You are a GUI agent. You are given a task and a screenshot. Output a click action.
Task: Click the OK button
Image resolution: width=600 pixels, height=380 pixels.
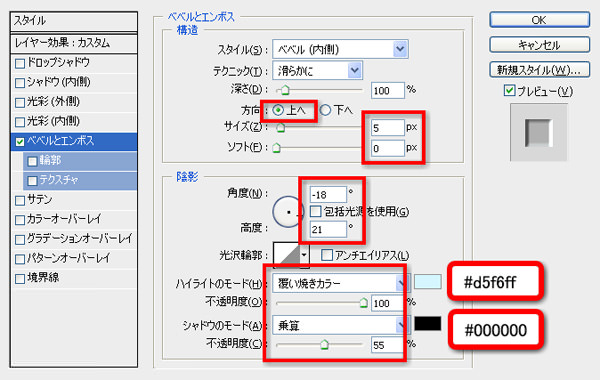pos(539,20)
